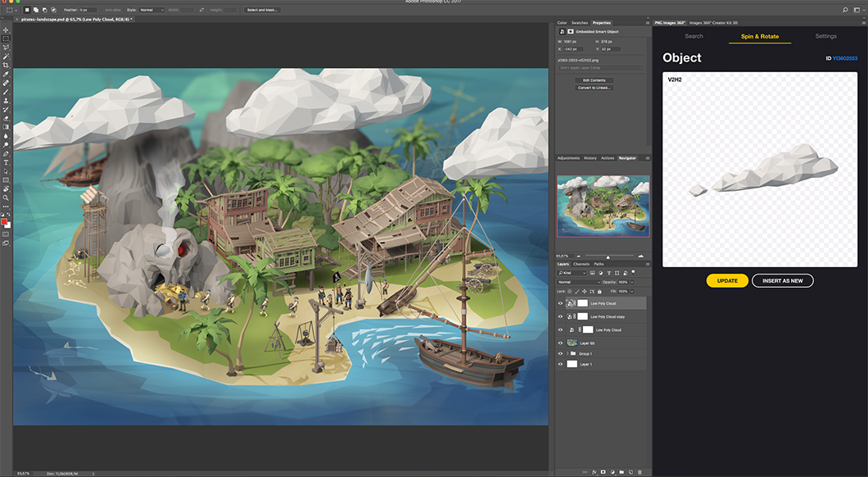Hide the Low Poly Cloud copy layer
The width and height of the screenshot is (868, 477).
tap(560, 317)
